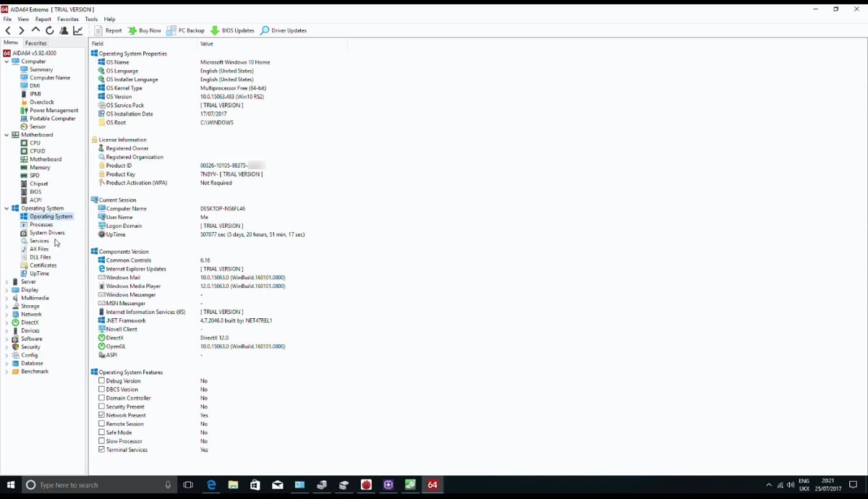Select System Drivers in the tree

[47, 233]
